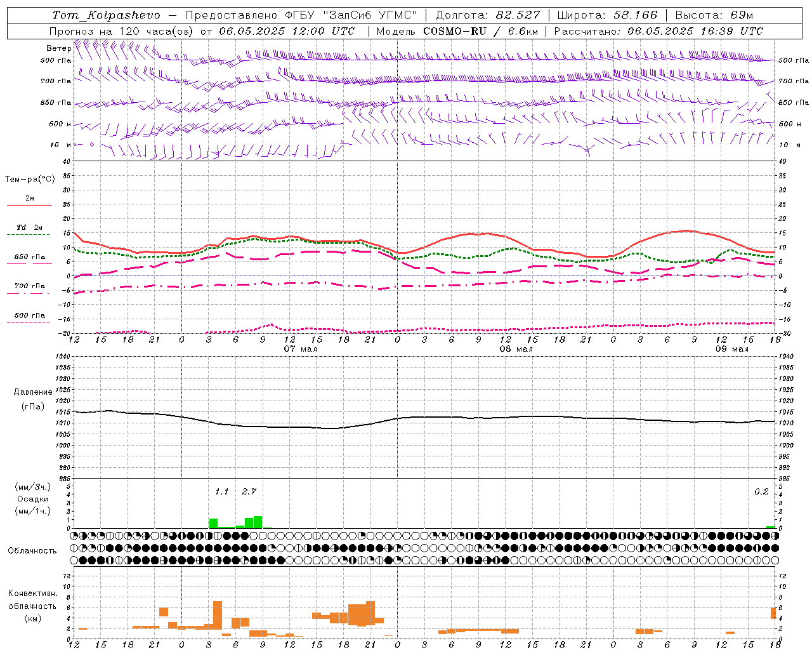Screen dimensions: 812x650
Task: Click the Td 2м dew point legend entry
Action: [x=30, y=227]
